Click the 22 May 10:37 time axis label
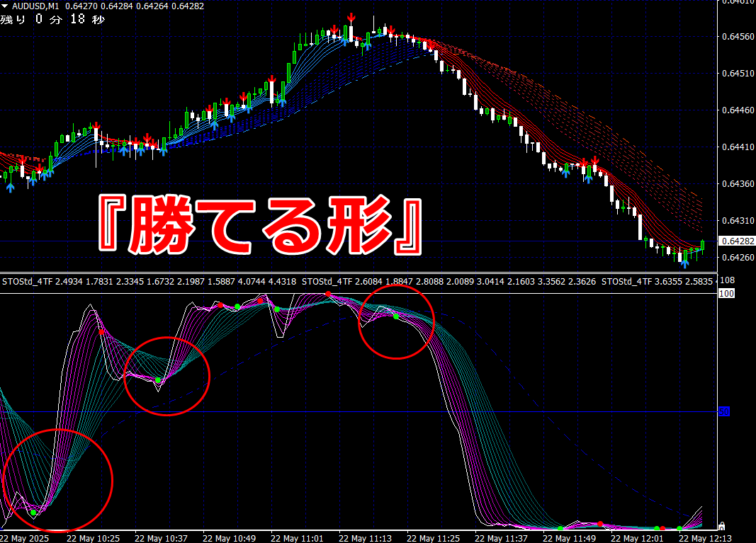The height and width of the screenshot is (543, 756). pyautogui.click(x=161, y=538)
